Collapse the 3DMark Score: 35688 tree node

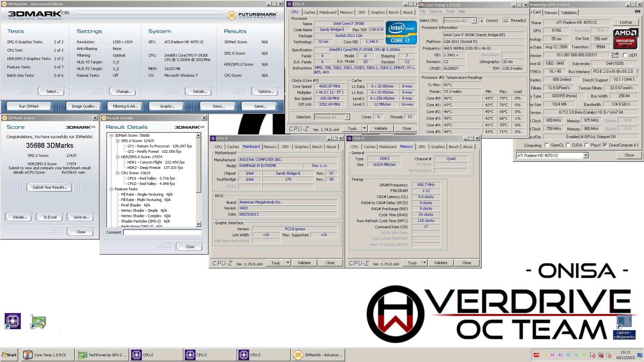point(111,136)
